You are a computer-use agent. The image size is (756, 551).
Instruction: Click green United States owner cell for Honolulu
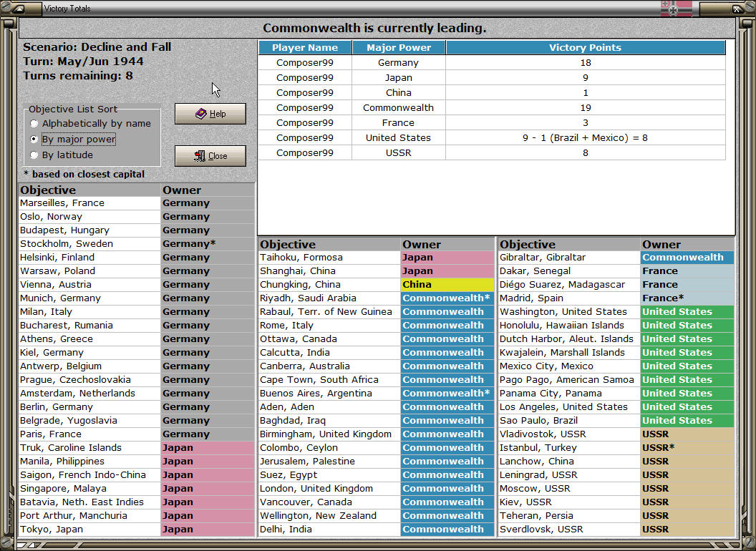(687, 326)
